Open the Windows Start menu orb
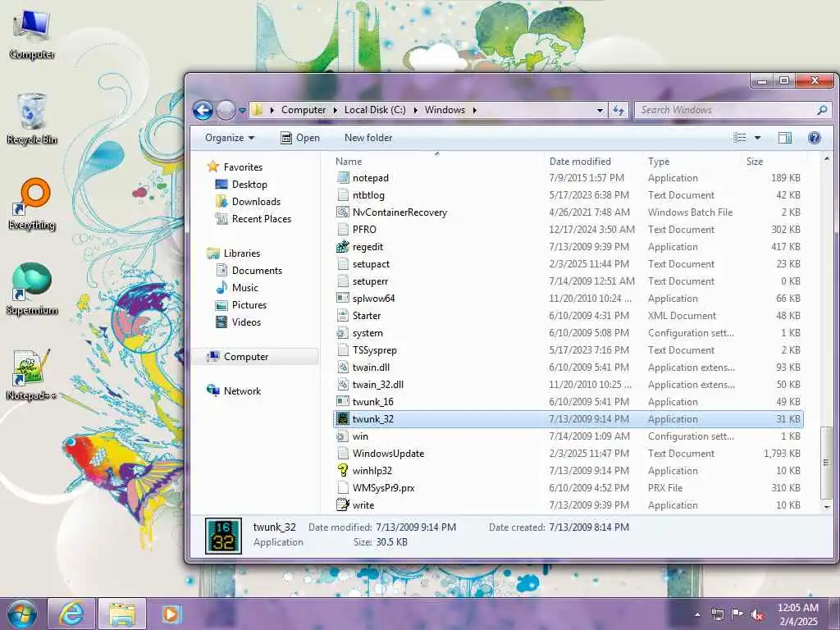The height and width of the screenshot is (630, 840). pos(22,614)
